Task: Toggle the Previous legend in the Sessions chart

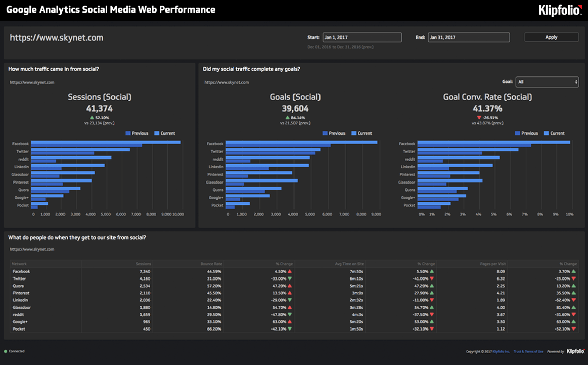Action: [x=136, y=133]
